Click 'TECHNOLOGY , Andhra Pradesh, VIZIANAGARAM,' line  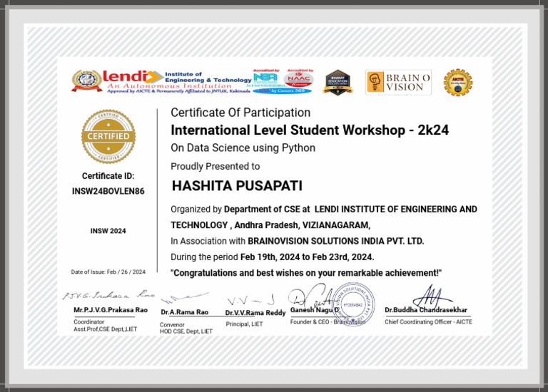[x=270, y=225]
